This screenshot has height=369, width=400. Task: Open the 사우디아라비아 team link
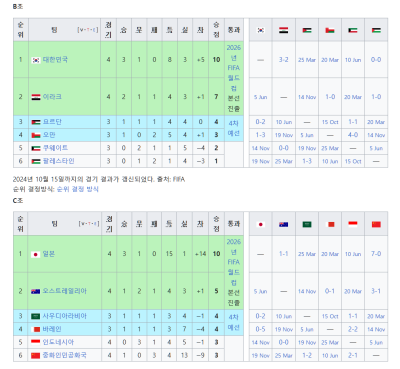click(x=65, y=316)
